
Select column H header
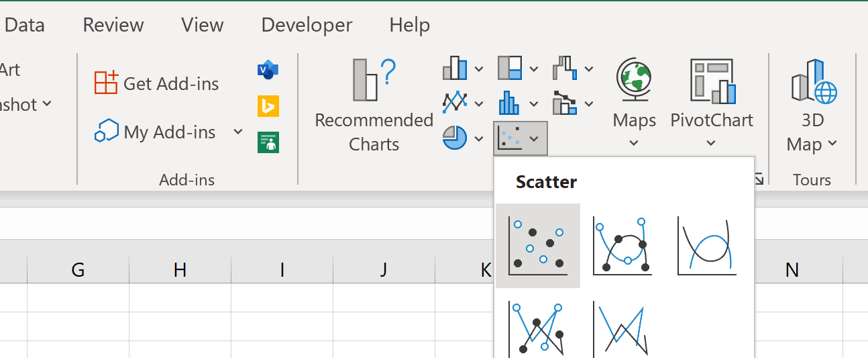tap(180, 270)
